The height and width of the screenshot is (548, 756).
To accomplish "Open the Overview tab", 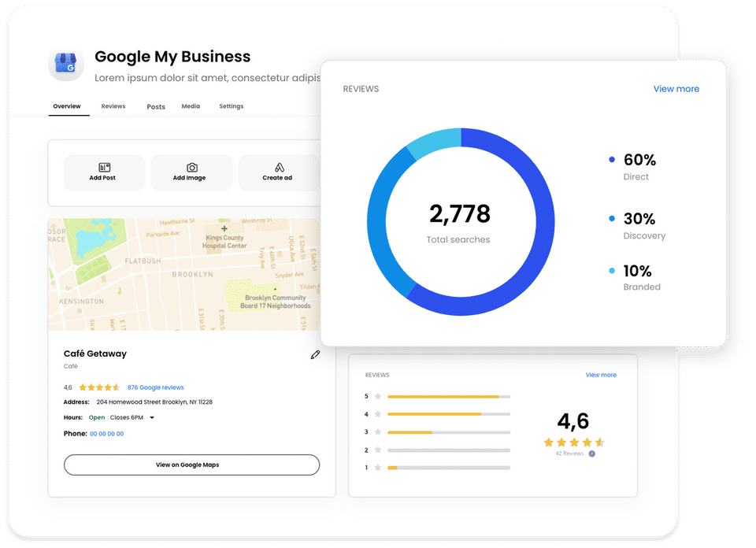I will pyautogui.click(x=67, y=106).
